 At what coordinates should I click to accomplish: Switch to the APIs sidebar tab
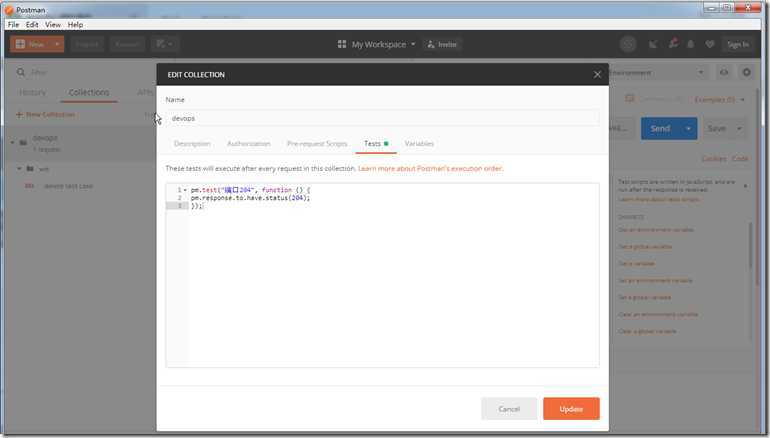pos(145,92)
